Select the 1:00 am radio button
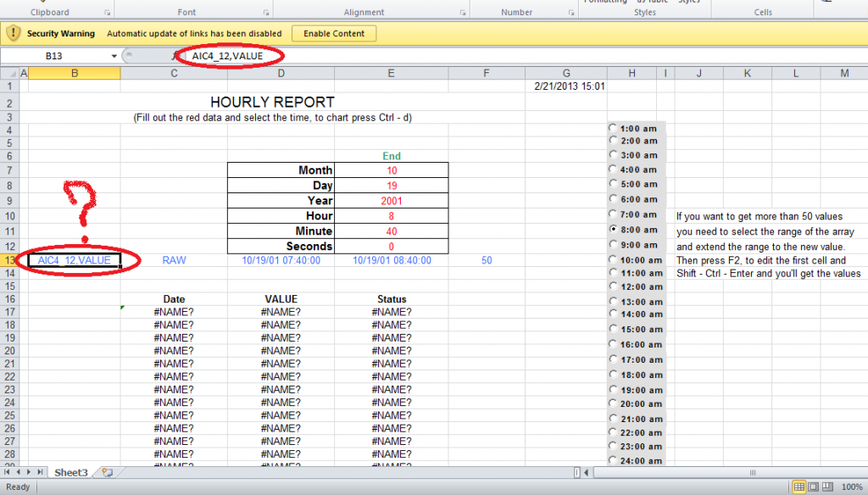Viewport: 868px width, 495px height. pyautogui.click(x=613, y=128)
